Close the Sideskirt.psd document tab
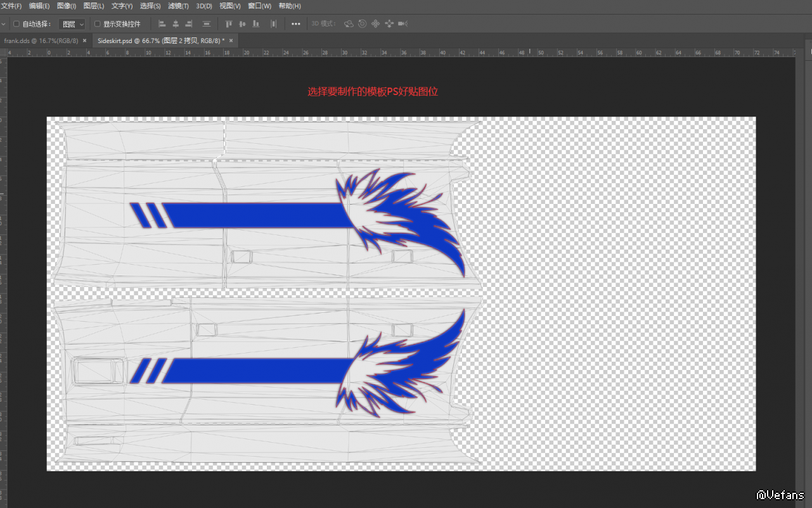Image resolution: width=812 pixels, height=508 pixels. (x=231, y=41)
